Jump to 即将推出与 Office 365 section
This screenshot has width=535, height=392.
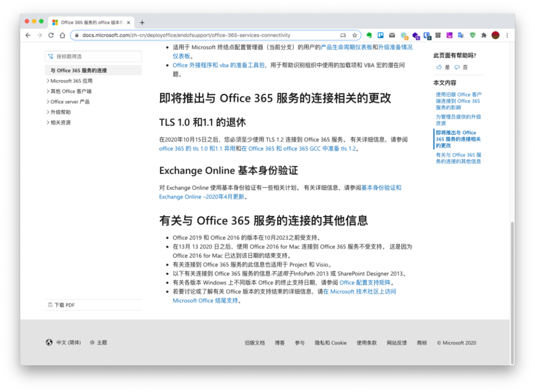458,139
